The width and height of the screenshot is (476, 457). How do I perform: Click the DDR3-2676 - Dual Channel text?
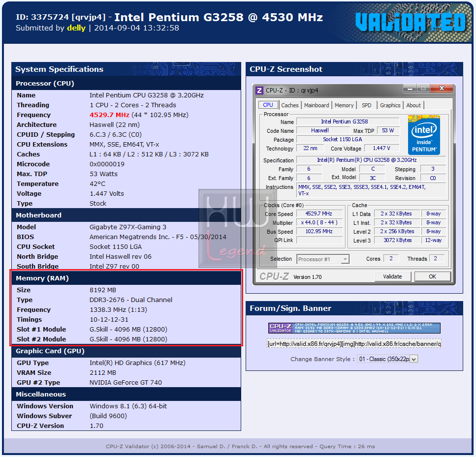131,300
